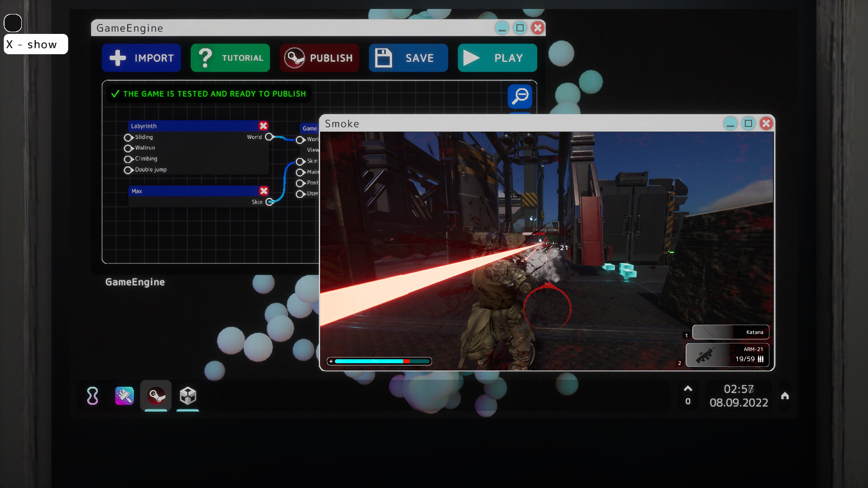Select the Steam-like publishing app in the taskbar

[156, 396]
